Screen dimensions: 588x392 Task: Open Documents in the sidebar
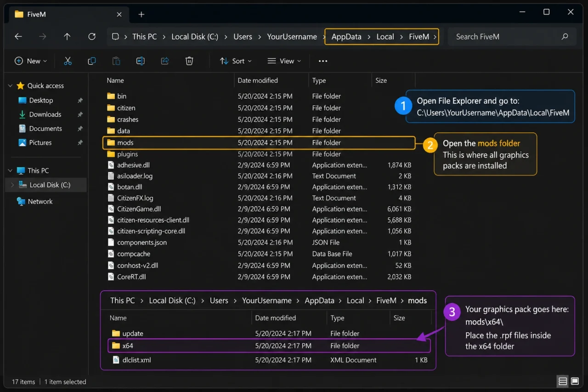[45, 129]
